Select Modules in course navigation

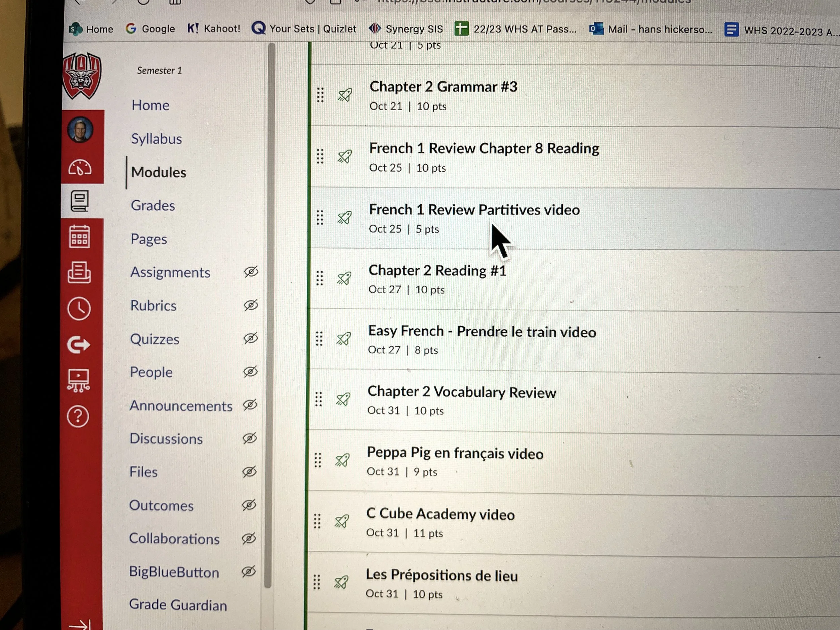tap(158, 172)
